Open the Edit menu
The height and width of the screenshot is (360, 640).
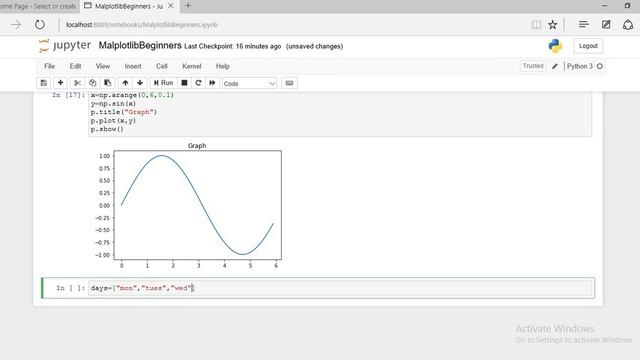tap(75, 66)
